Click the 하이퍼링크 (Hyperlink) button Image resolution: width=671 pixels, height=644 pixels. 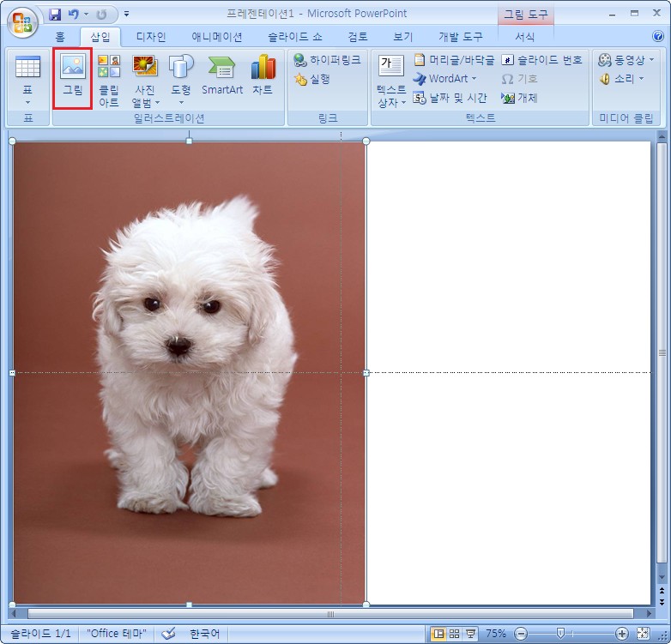(327, 60)
